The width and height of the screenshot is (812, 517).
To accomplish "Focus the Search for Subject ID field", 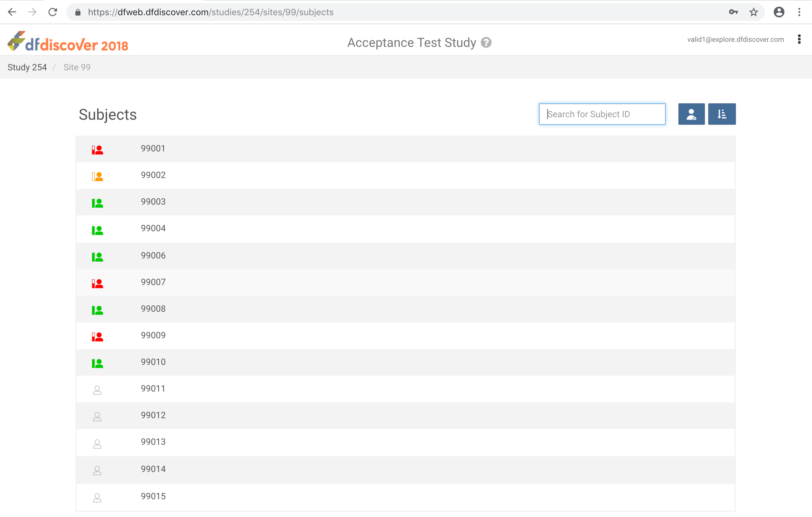I will [x=602, y=114].
